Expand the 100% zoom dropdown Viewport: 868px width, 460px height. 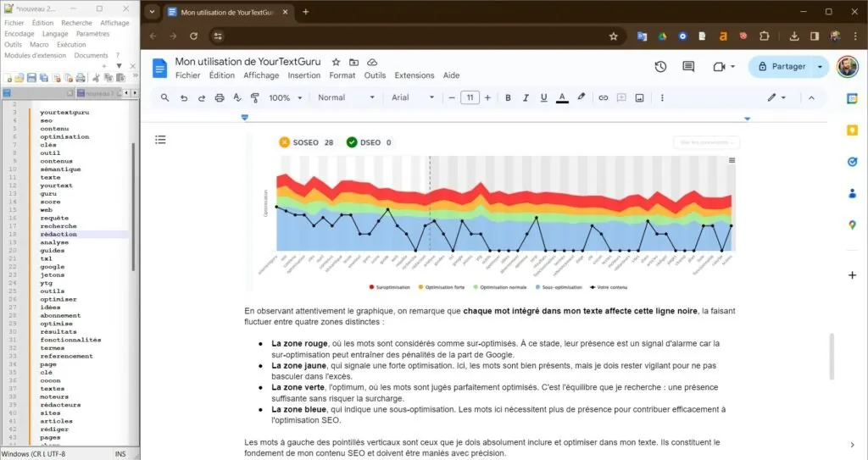285,98
